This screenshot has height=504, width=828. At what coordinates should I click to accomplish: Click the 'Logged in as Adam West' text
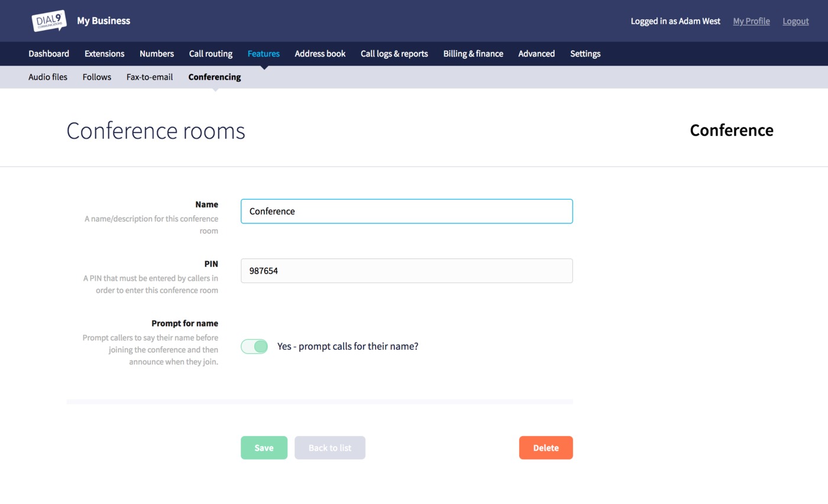[x=675, y=21]
